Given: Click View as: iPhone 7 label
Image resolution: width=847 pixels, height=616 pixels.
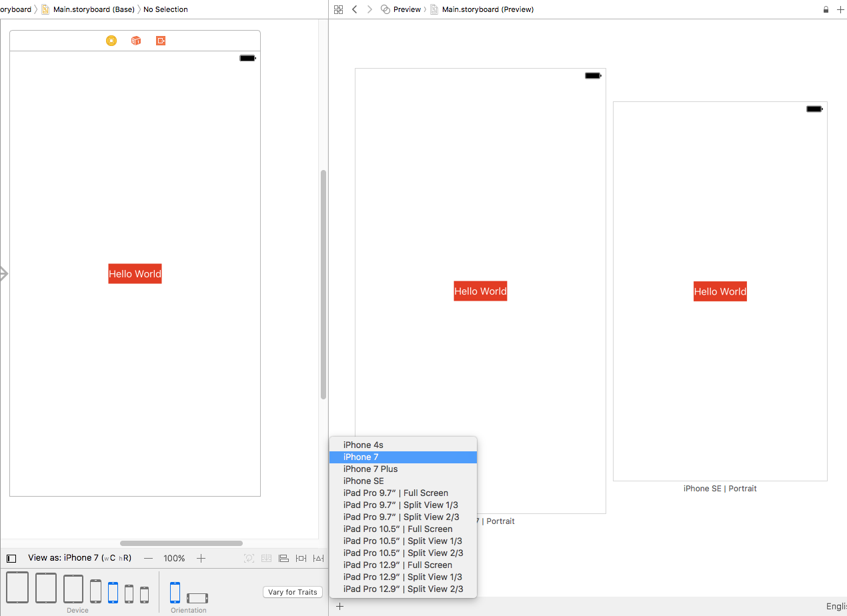Looking at the screenshot, I should (79, 558).
